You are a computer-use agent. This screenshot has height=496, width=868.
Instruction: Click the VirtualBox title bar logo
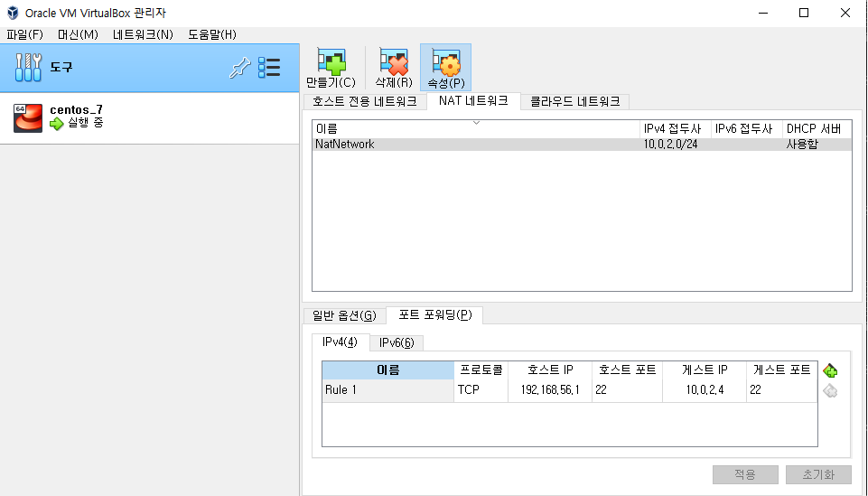click(x=12, y=13)
